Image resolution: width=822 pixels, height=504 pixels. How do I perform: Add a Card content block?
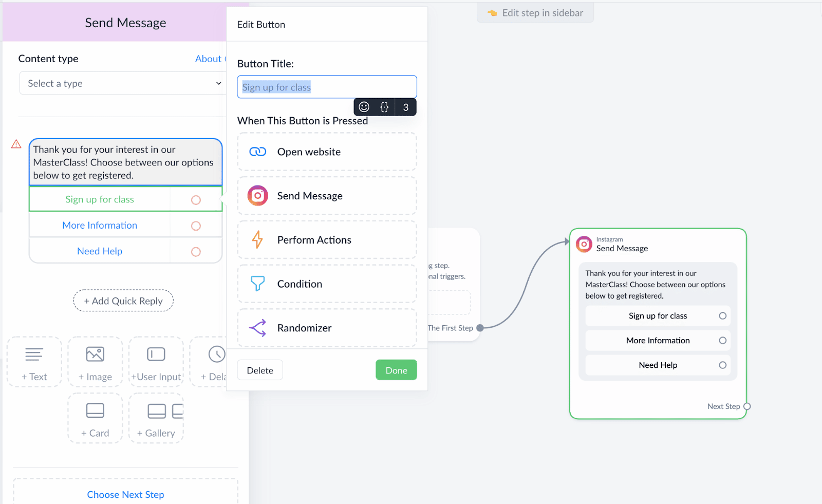tap(95, 418)
